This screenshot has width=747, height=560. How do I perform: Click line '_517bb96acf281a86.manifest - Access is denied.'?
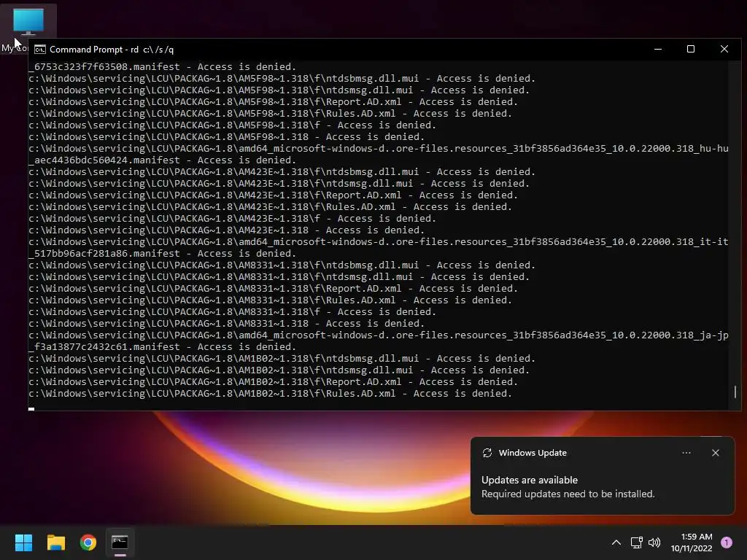(163, 253)
